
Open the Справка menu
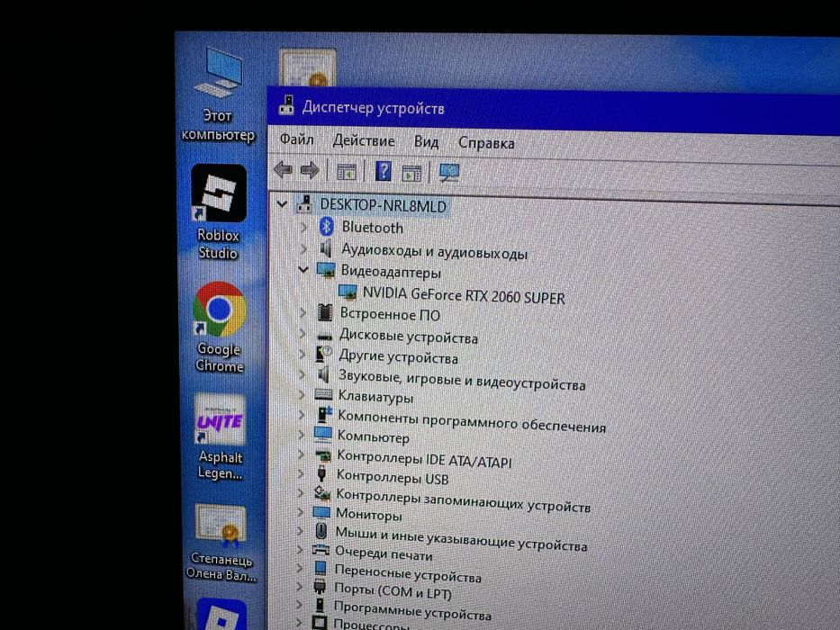[486, 143]
